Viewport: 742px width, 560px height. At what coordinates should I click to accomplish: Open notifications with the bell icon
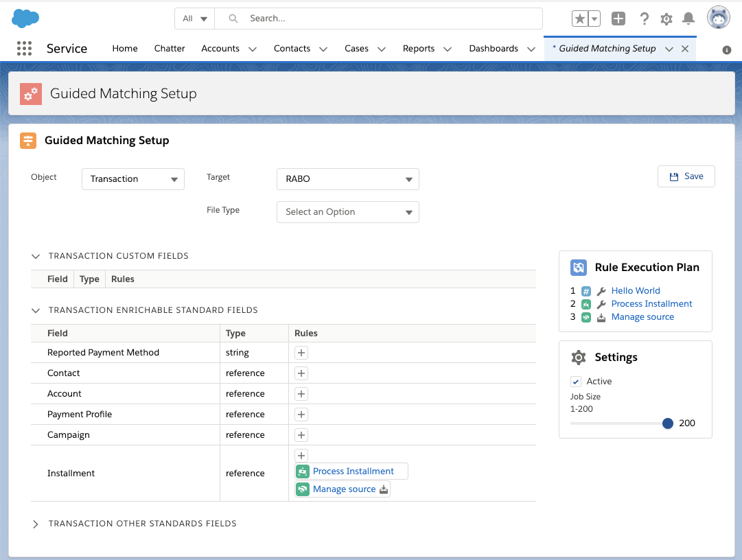688,19
